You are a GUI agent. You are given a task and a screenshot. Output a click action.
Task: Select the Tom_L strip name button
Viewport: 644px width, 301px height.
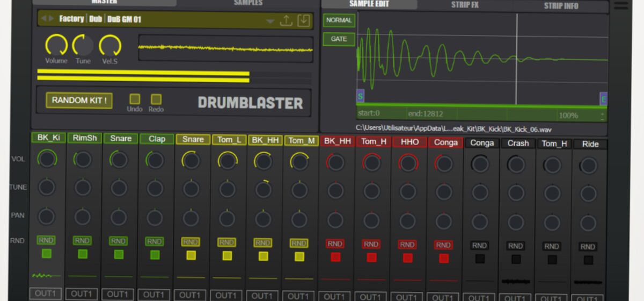tap(229, 140)
